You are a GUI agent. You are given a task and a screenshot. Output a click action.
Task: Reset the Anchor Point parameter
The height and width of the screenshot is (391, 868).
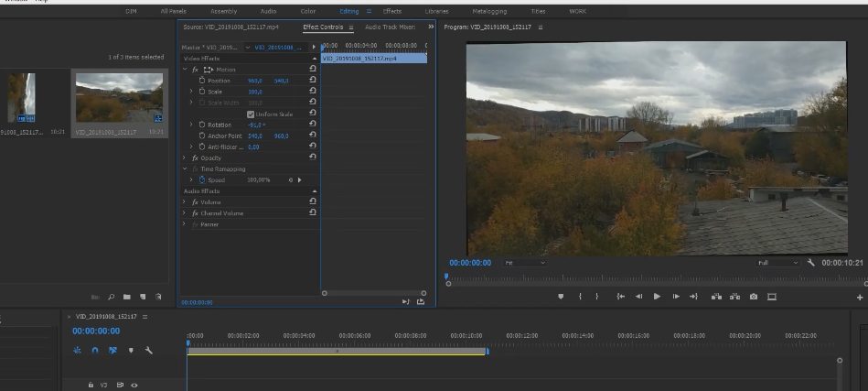pyautogui.click(x=313, y=136)
